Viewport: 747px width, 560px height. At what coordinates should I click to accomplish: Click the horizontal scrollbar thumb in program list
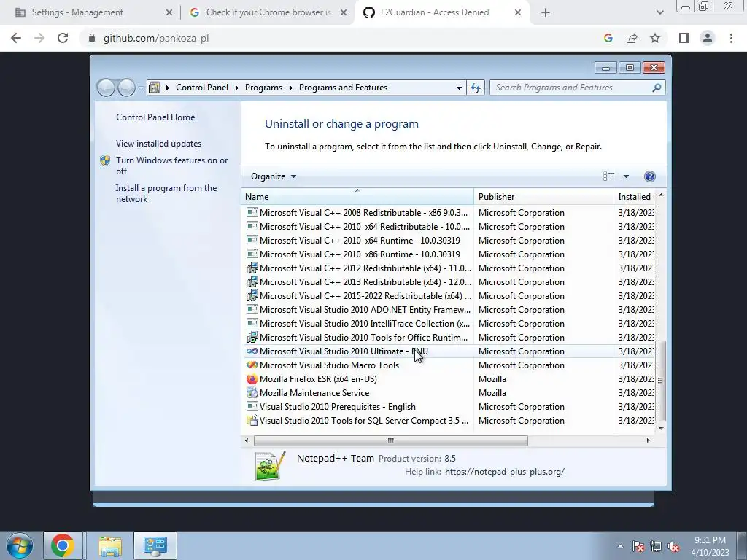point(391,440)
